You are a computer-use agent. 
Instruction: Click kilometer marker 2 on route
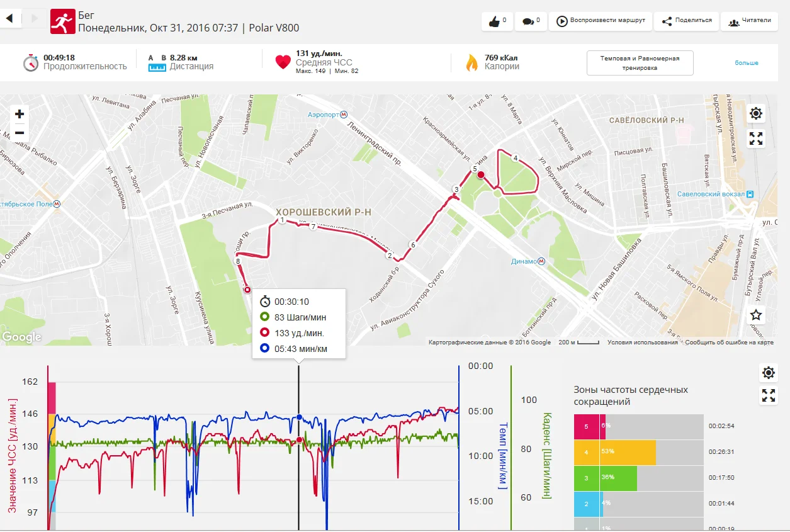390,256
